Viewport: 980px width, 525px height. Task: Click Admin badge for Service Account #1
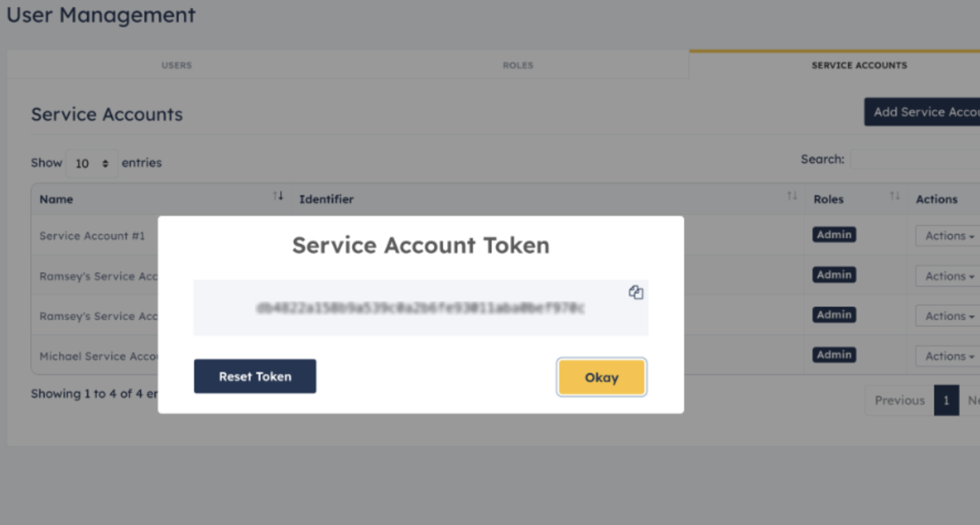(834, 235)
